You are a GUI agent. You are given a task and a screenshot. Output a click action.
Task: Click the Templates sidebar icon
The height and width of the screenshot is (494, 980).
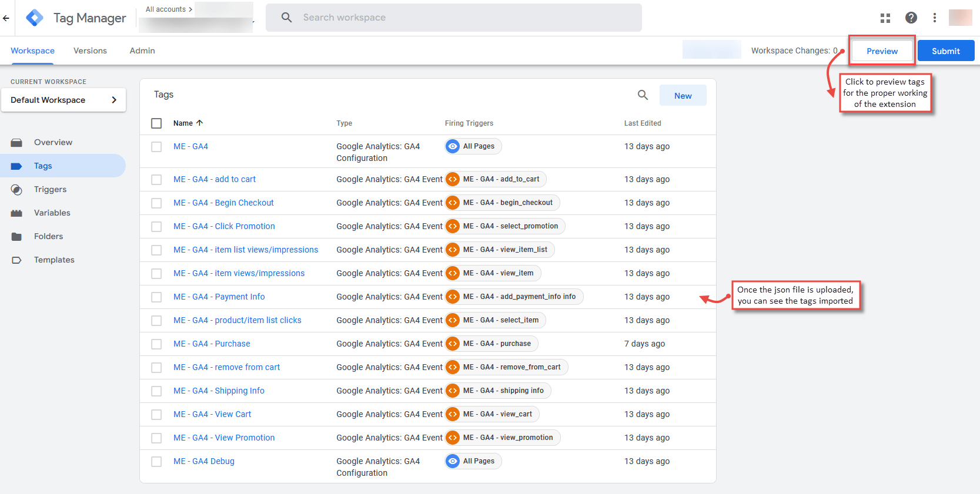coord(16,260)
